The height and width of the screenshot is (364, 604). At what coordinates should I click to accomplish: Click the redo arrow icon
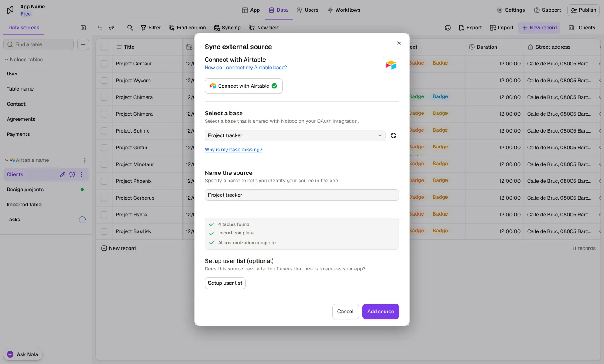point(112,28)
